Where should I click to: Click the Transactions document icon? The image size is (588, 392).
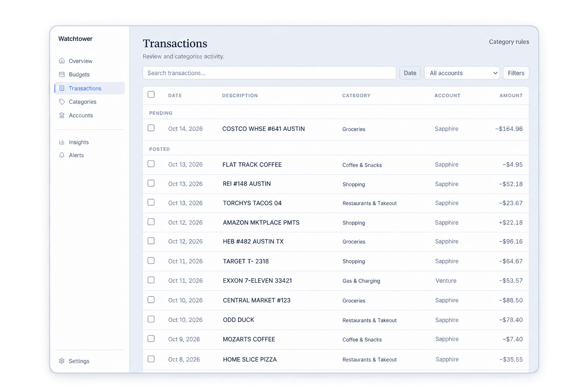pos(62,88)
